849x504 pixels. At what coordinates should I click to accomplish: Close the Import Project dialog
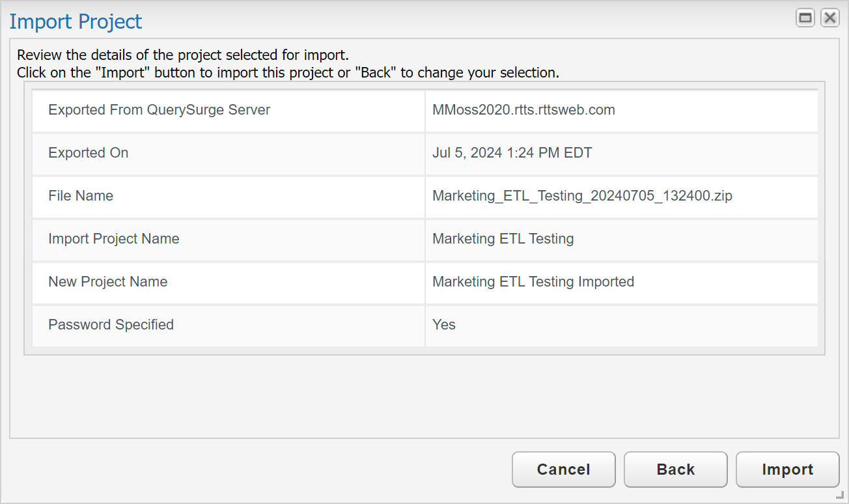[x=829, y=18]
